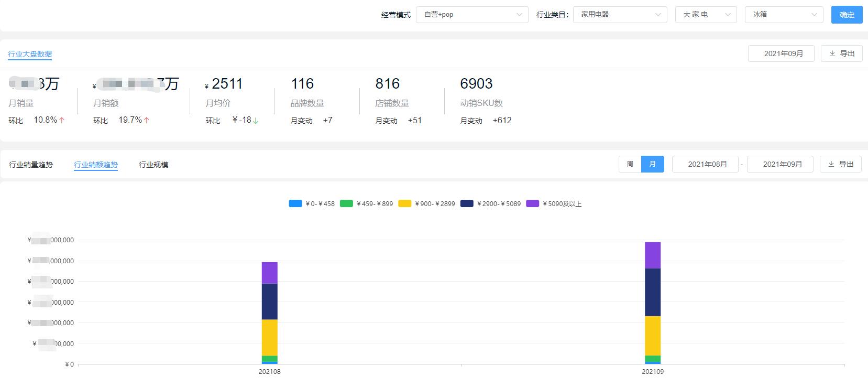Toggle the ¥459-¥899 green legend swatch
The width and height of the screenshot is (868, 387).
click(346, 203)
